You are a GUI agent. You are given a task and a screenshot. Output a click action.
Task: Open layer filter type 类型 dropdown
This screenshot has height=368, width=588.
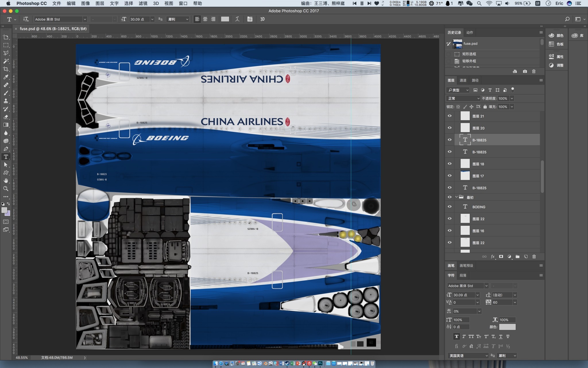(x=458, y=90)
